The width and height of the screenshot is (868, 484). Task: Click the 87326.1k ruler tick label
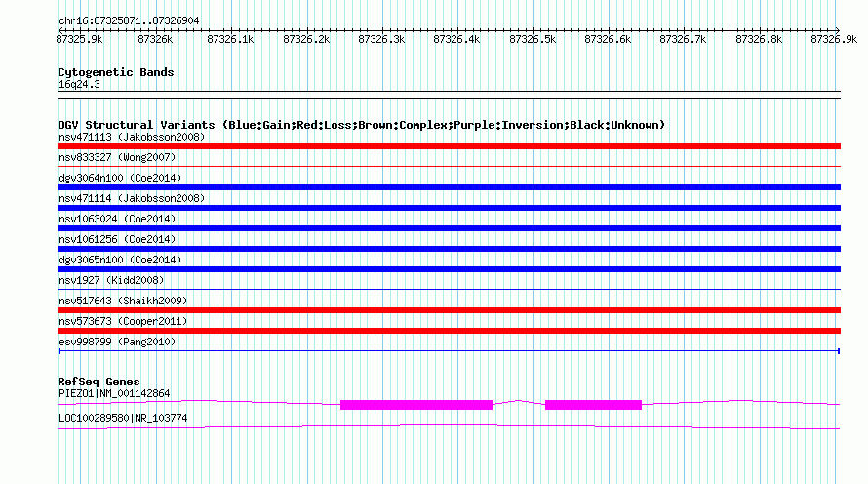pyautogui.click(x=230, y=40)
